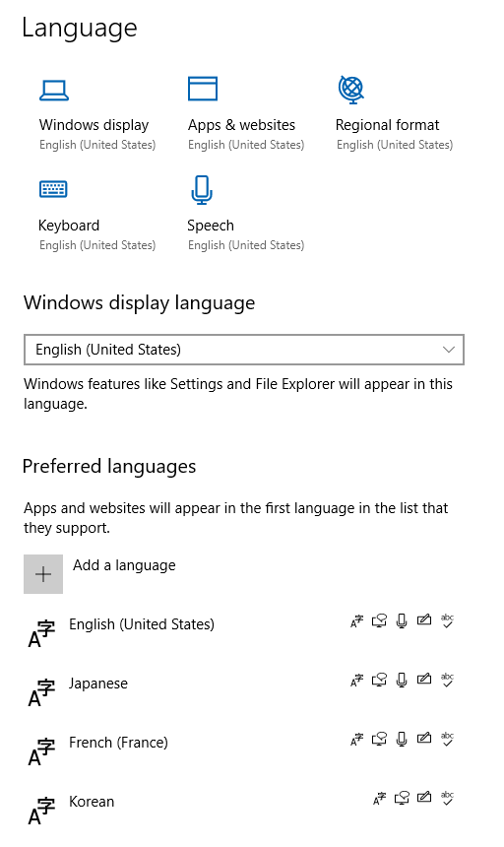This screenshot has width=504, height=847.
Task: Click the Language page heading
Action: click(x=80, y=29)
